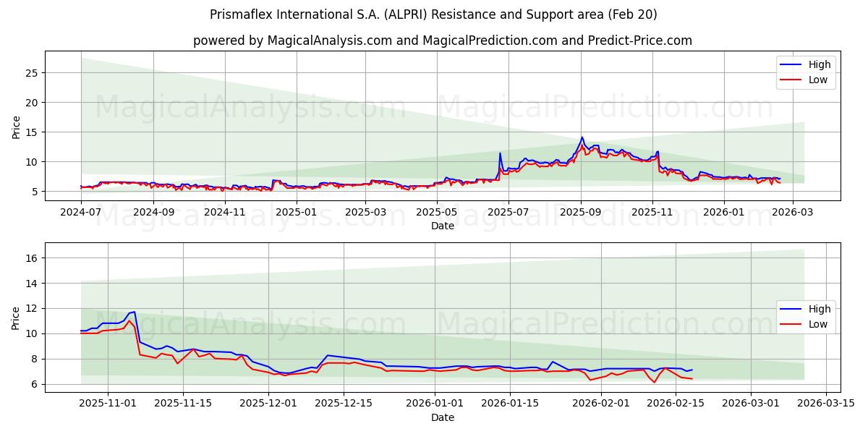868x434 pixels.
Task: Click the '2026-03-15' tick label
Action: pos(825,404)
